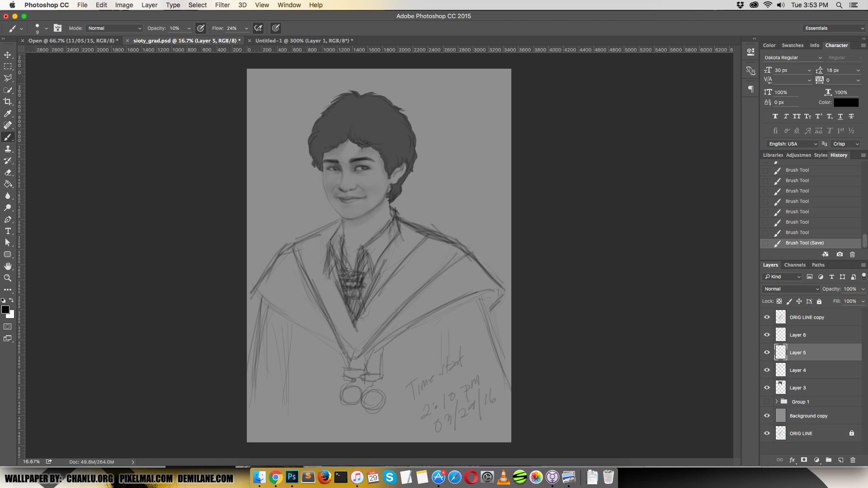This screenshot has width=868, height=488.
Task: Open the Flow dropdown
Action: coord(246,28)
